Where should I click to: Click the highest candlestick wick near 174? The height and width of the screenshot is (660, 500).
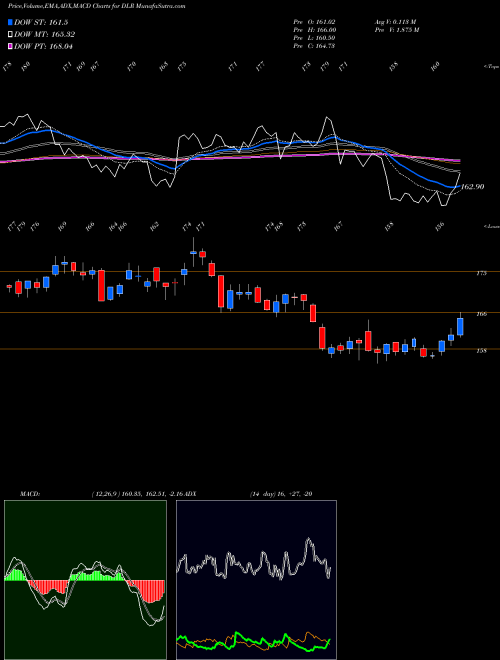[x=194, y=252]
